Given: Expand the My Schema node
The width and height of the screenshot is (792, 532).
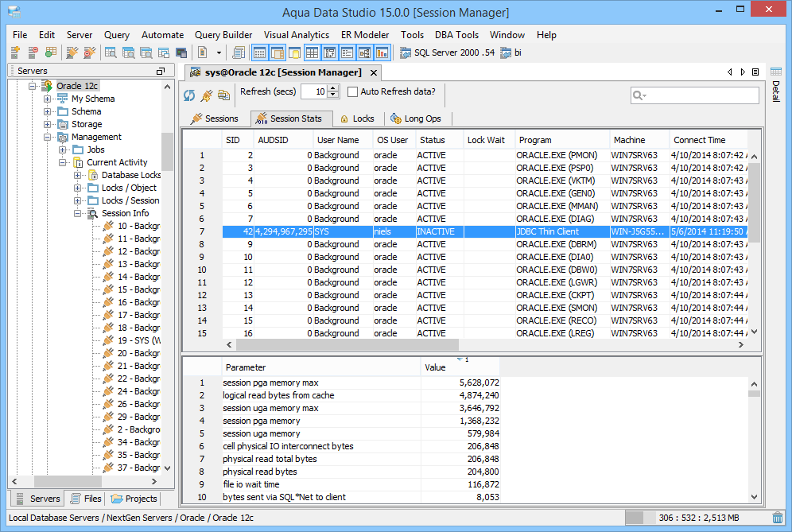Looking at the screenshot, I should click(47, 99).
